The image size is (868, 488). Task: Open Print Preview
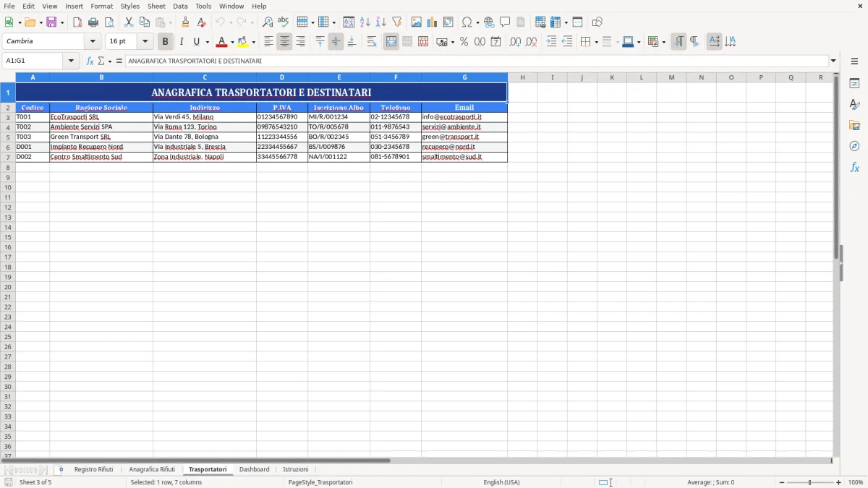point(109,22)
